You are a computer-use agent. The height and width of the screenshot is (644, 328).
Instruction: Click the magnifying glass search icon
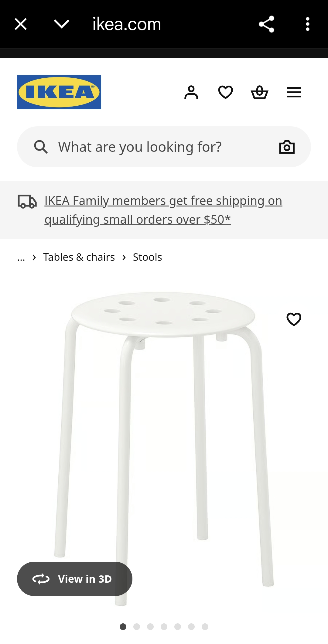[x=41, y=147]
